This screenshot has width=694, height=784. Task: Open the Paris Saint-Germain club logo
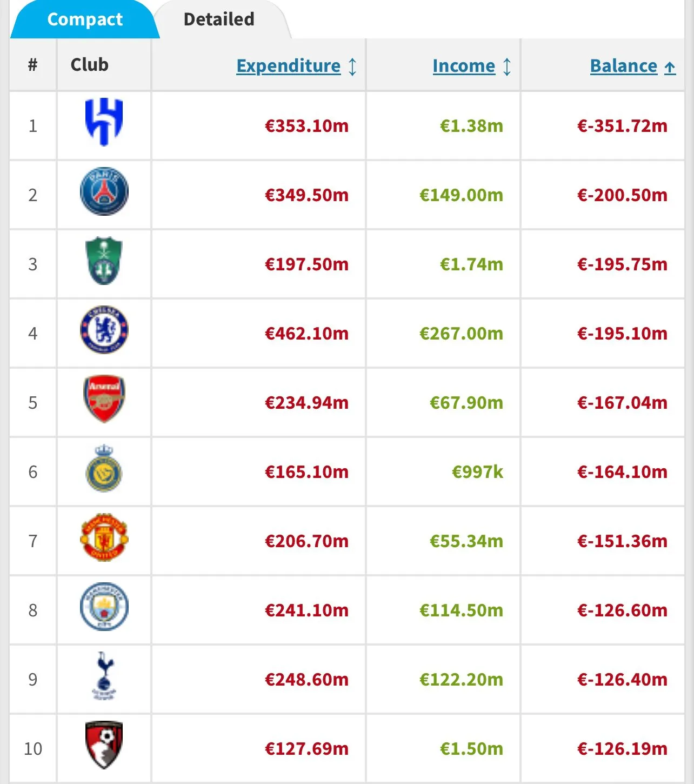point(104,191)
